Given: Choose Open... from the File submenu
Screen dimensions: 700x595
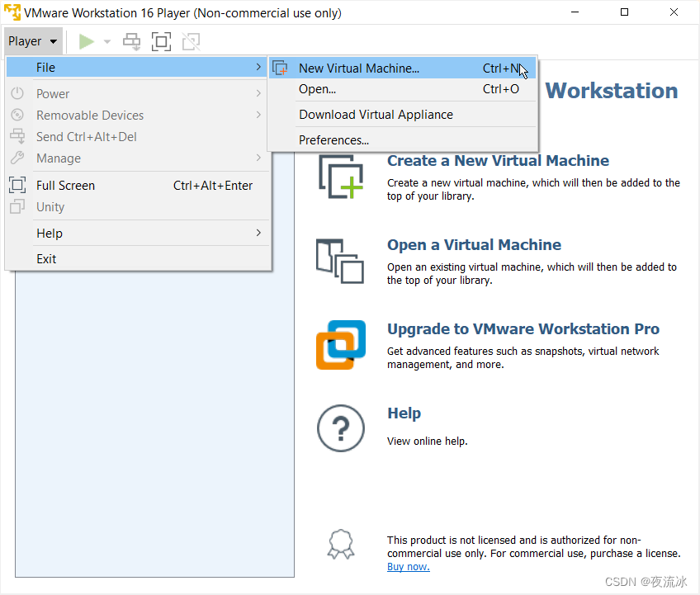Looking at the screenshot, I should [x=402, y=89].
